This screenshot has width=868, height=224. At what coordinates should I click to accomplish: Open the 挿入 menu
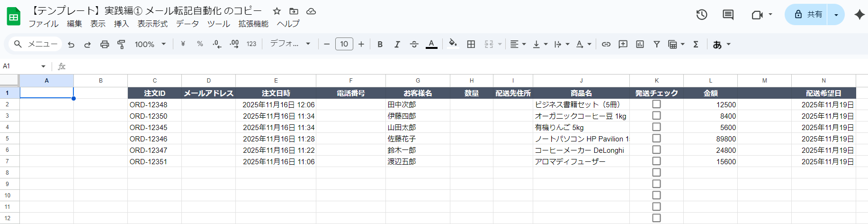[x=121, y=24]
